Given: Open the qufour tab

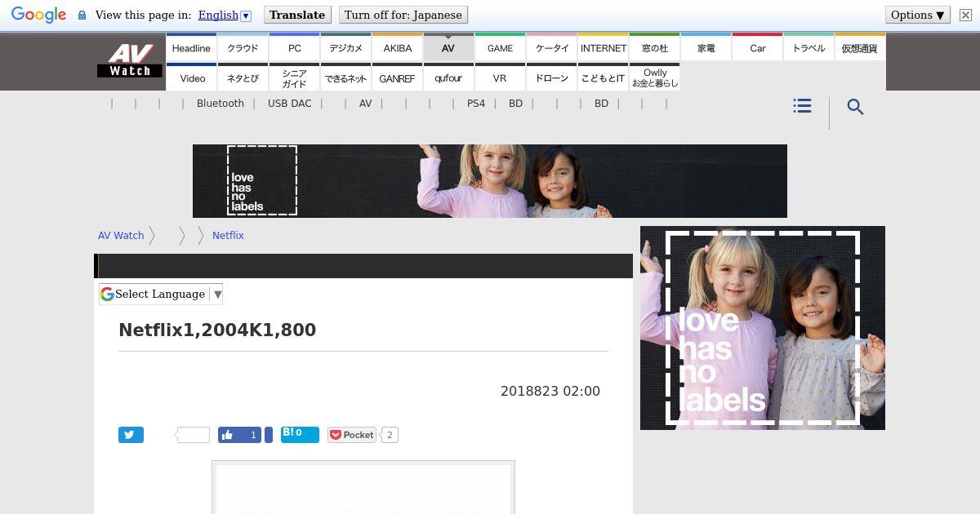Looking at the screenshot, I should point(448,78).
